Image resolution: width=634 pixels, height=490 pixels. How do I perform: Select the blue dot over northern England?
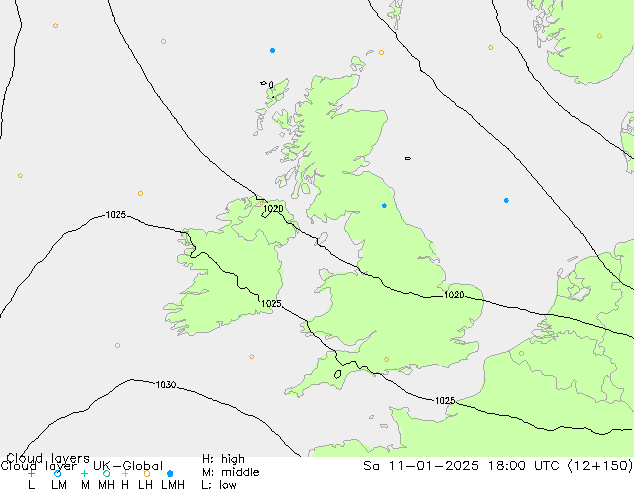click(384, 206)
